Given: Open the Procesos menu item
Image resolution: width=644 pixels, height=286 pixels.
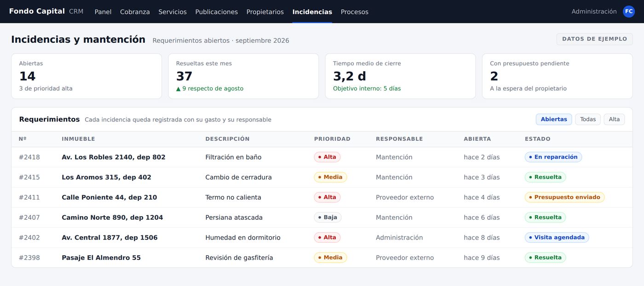Looking at the screenshot, I should coord(355,12).
